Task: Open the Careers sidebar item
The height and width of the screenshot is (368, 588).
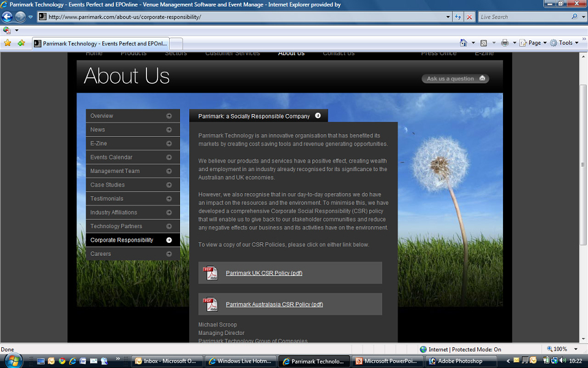Action: click(133, 254)
